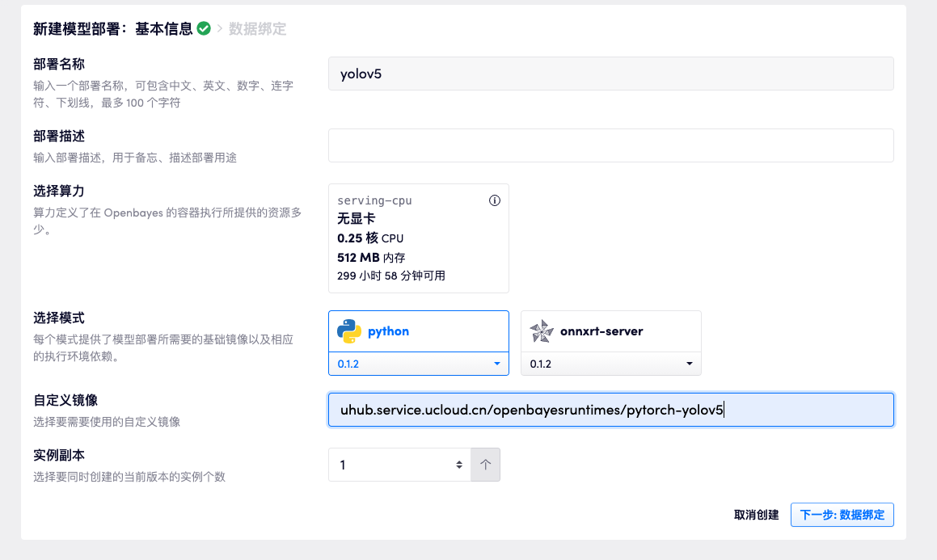Click the 自定义镜像 image URL field
The height and width of the screenshot is (560, 937).
coord(610,410)
